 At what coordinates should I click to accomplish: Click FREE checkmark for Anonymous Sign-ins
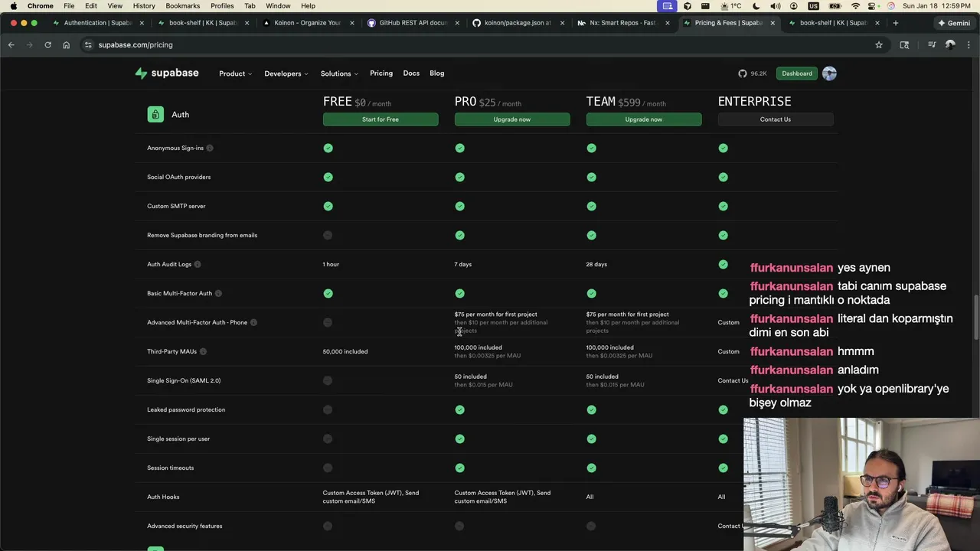click(328, 148)
